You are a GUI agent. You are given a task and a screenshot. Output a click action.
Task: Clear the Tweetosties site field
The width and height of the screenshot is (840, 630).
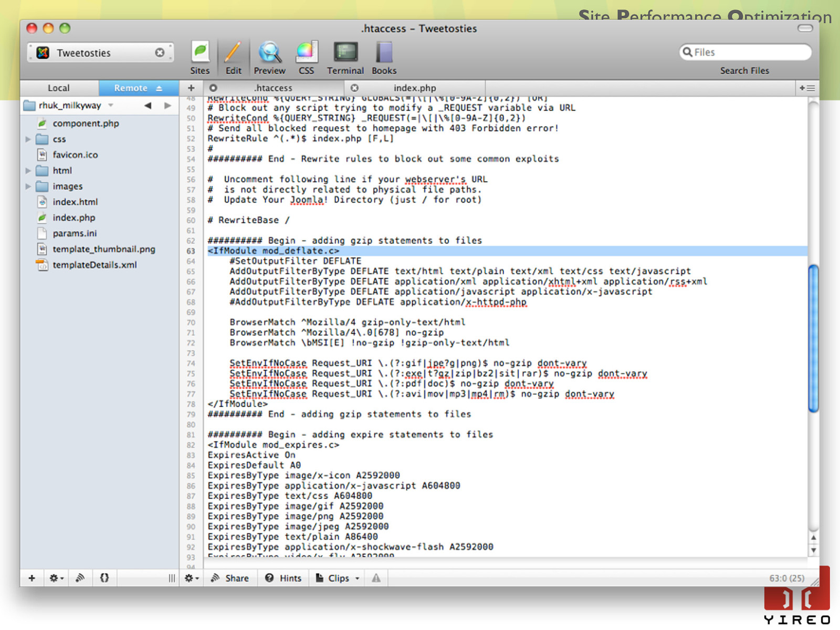160,52
